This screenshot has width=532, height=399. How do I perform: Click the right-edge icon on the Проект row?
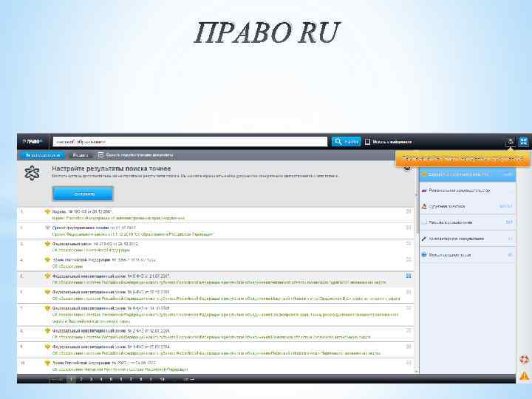(x=409, y=228)
